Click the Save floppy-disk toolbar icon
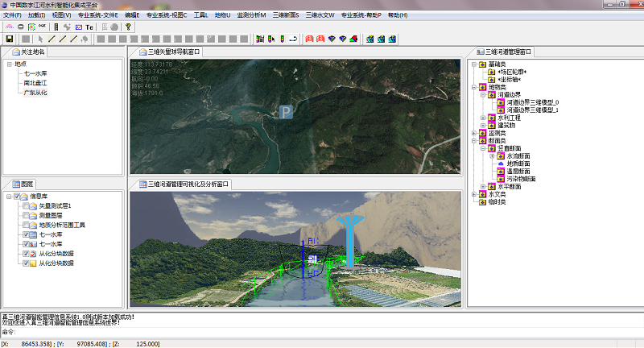 [10, 39]
